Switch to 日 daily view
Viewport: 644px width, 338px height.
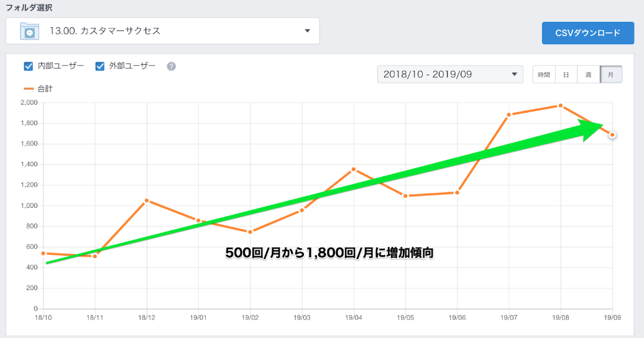click(566, 75)
